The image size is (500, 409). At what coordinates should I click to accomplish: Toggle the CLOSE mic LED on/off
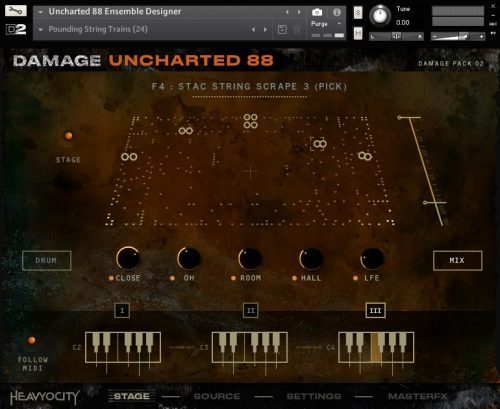pyautogui.click(x=111, y=278)
